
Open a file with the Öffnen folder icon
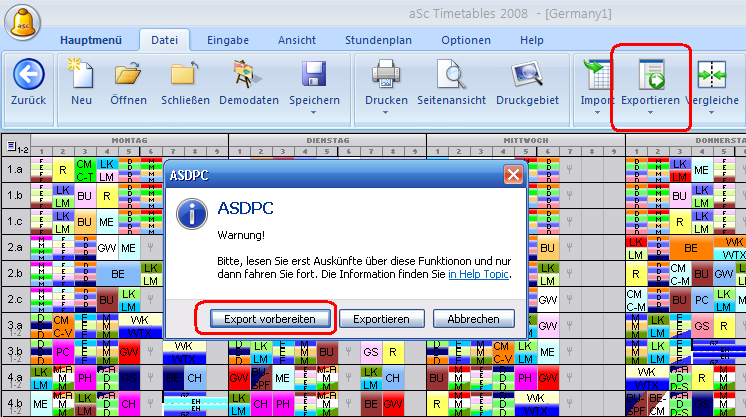(x=128, y=73)
